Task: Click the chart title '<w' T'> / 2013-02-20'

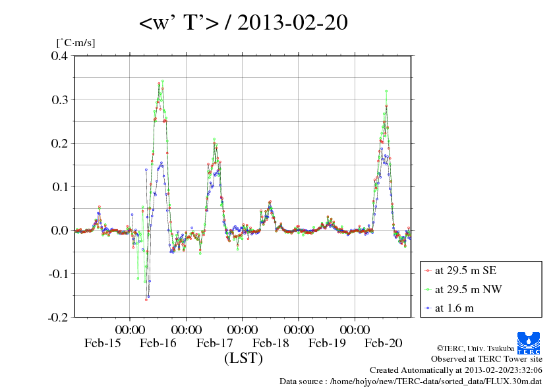Action: [243, 22]
